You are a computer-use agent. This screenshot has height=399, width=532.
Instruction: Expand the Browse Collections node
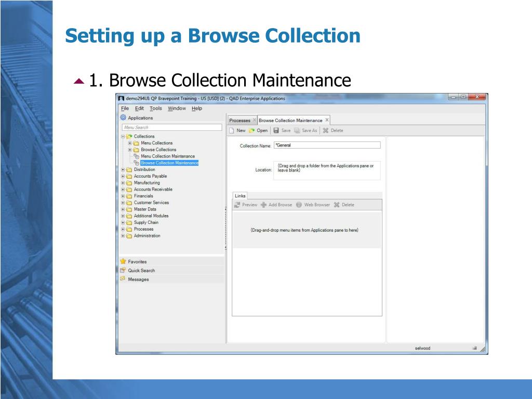coord(129,150)
